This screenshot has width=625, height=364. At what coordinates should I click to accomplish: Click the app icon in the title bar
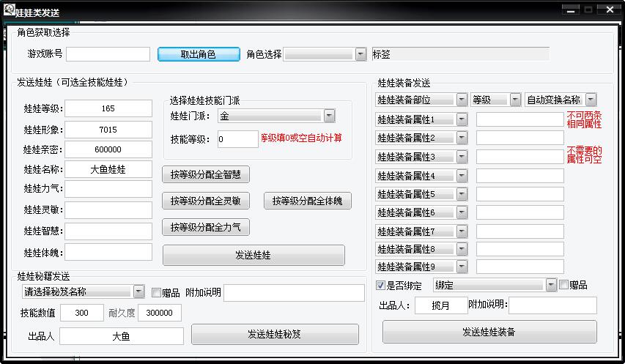(x=10, y=10)
